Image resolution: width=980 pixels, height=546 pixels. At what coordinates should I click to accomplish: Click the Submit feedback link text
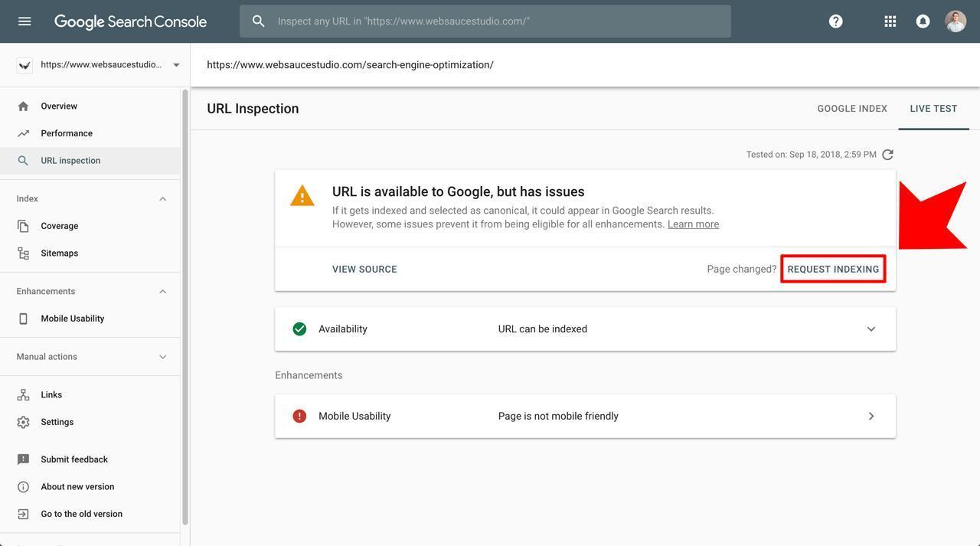[x=74, y=459]
